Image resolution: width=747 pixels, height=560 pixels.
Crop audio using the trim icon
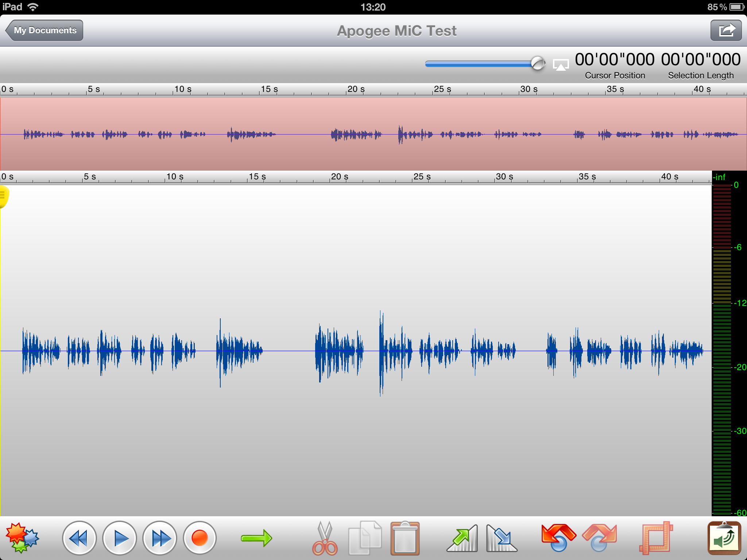coord(656,539)
